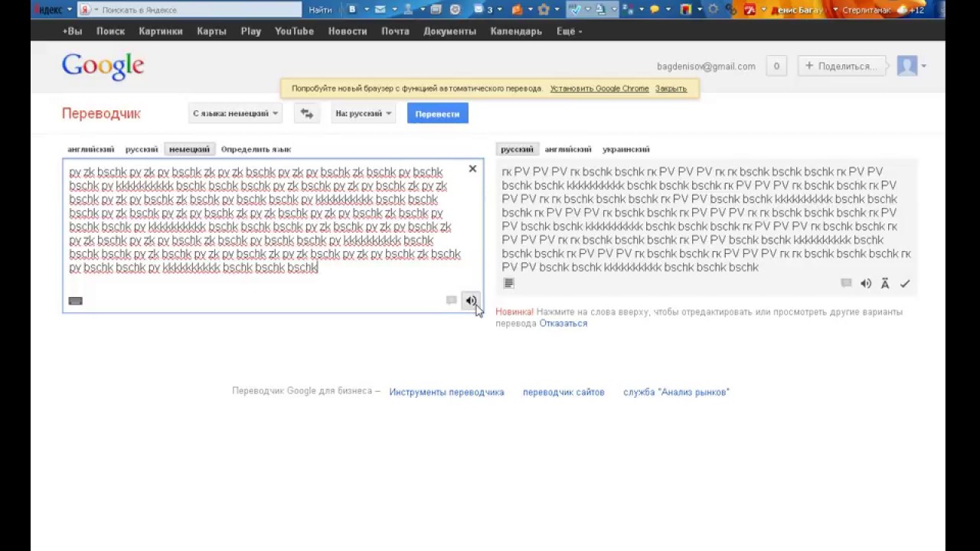The image size is (980, 551).
Task: Open Новости in the Google bar
Action: 348,31
